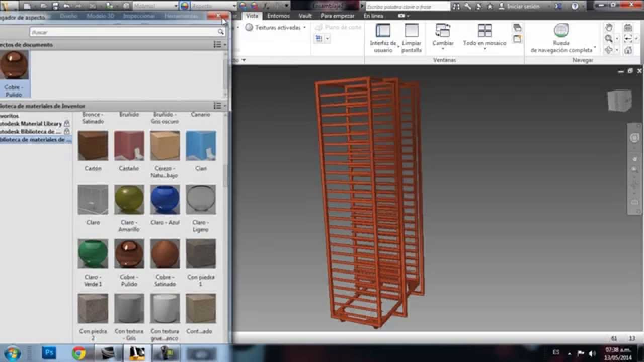Click the volume icon in system tray
This screenshot has width=644, height=362.
592,353
